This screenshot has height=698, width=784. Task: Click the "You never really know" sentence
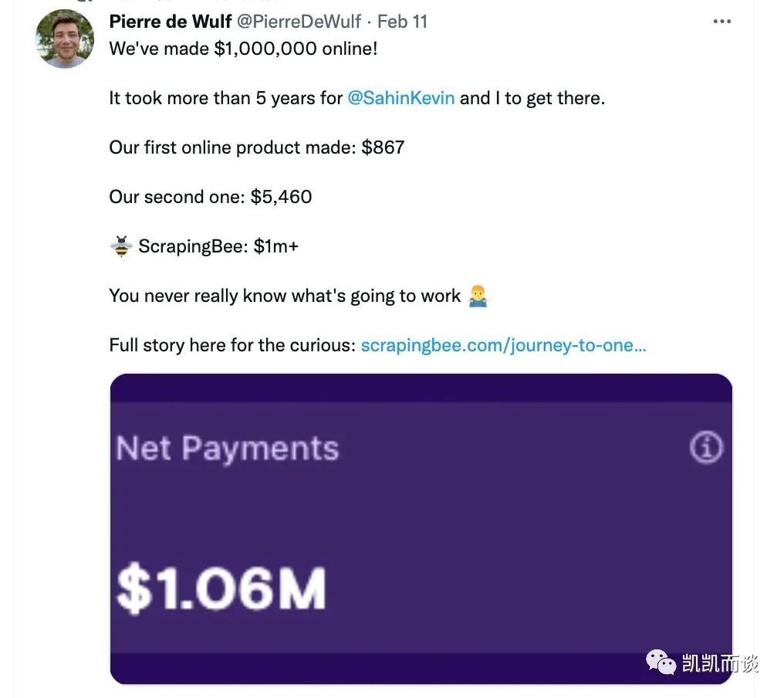[x=285, y=296]
